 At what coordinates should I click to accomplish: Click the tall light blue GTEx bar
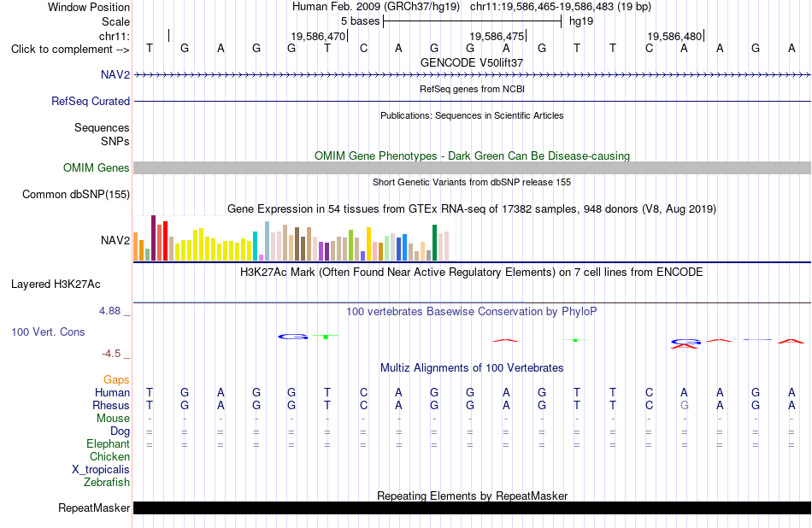click(x=268, y=241)
